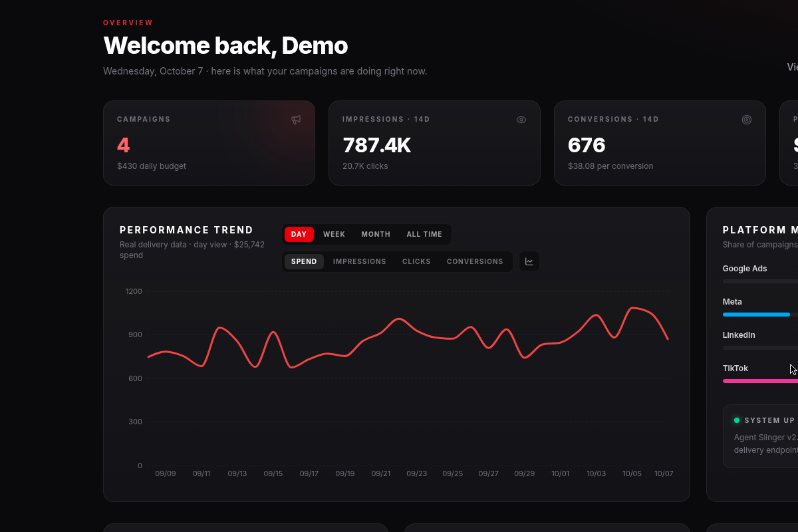Switch to MONTH time range

pyautogui.click(x=376, y=234)
